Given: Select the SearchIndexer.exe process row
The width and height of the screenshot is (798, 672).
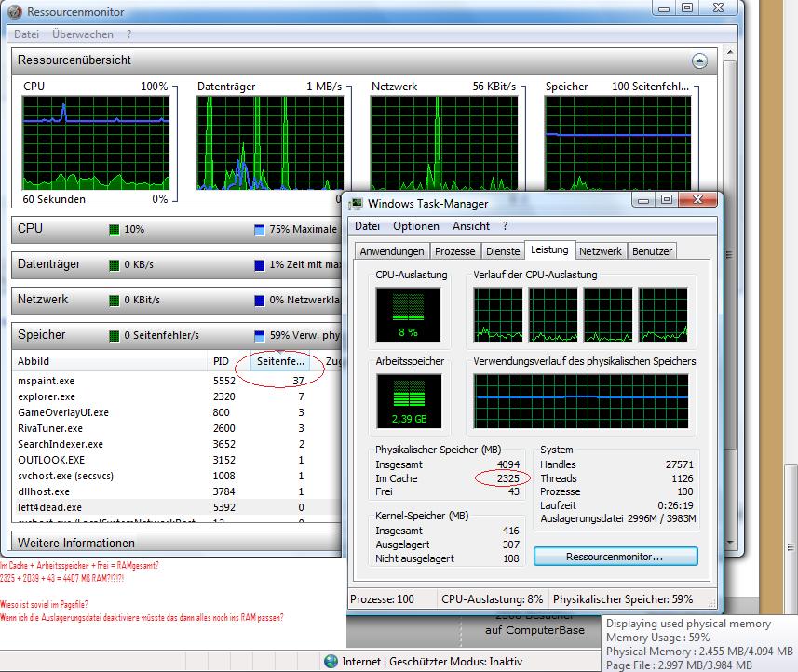Looking at the screenshot, I should 176,444.
